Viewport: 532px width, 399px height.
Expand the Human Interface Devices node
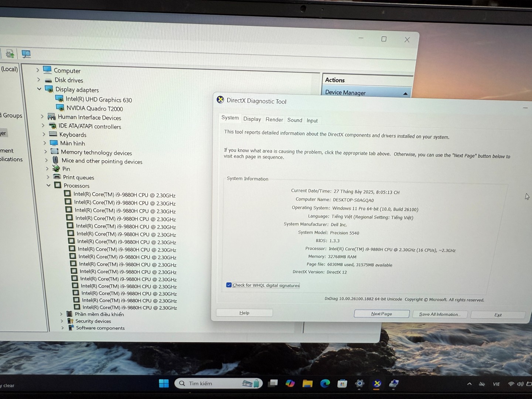click(42, 116)
